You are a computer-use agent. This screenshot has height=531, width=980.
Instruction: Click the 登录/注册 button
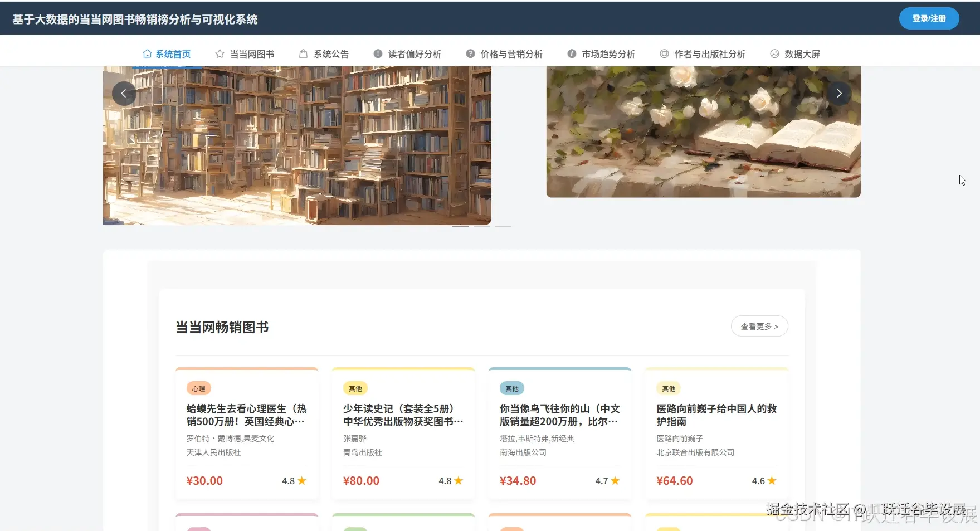929,18
